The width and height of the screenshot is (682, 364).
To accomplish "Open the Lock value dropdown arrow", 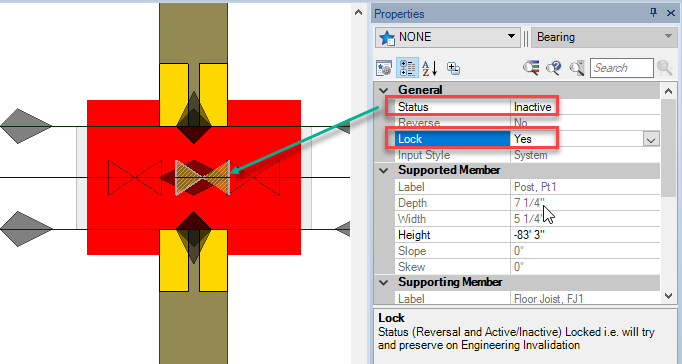I will (651, 140).
